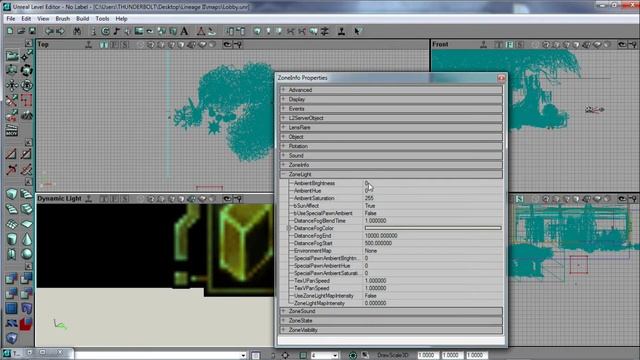The image size is (640, 360).
Task: Collapse the ZoneLight category
Action: point(283,174)
